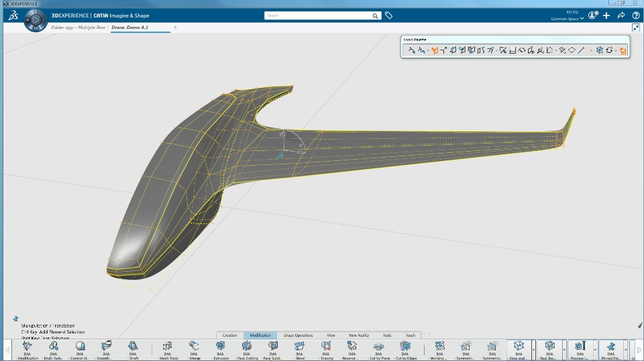The width and height of the screenshot is (644, 361).
Task: Activate the IMA Smooth tool
Action: (106, 350)
